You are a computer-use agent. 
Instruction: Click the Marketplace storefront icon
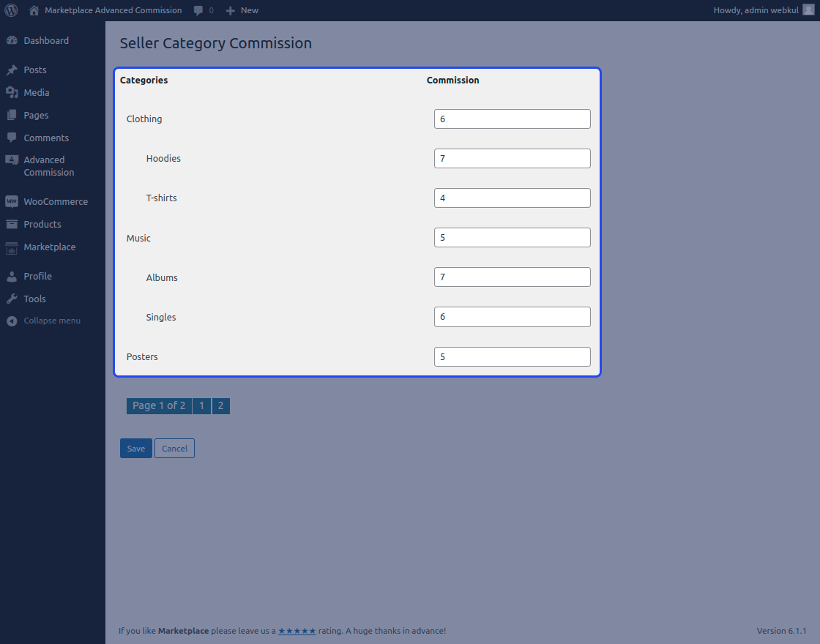coord(13,247)
